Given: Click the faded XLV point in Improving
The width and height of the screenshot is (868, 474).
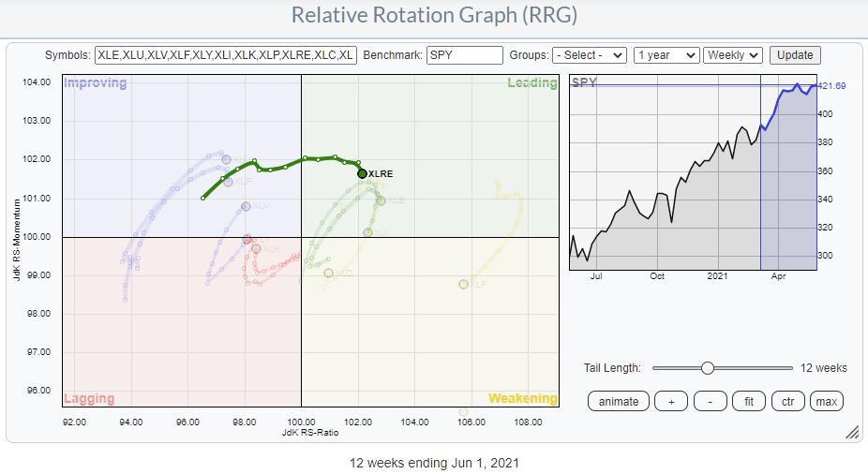Looking at the screenshot, I should point(246,206).
